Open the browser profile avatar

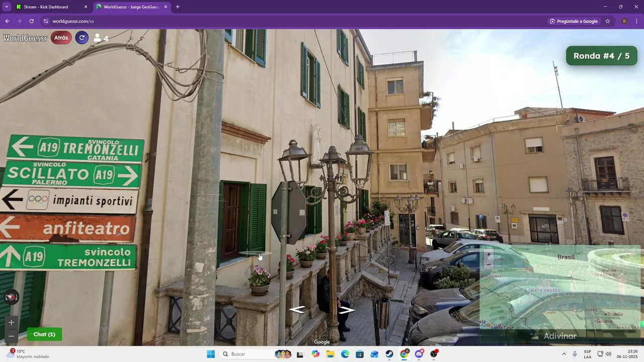pos(624,21)
